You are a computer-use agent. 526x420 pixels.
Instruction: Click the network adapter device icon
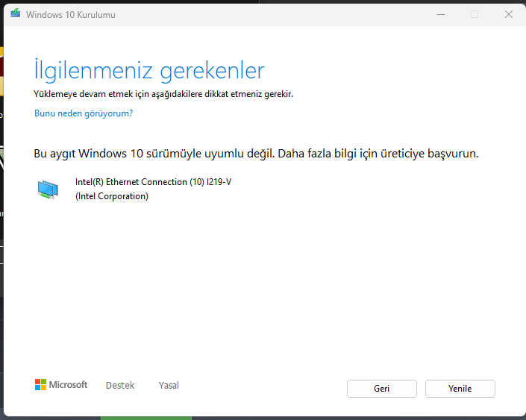coord(48,189)
